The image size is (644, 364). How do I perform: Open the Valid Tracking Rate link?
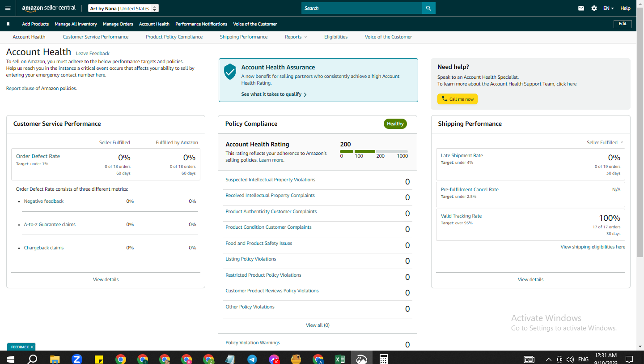pyautogui.click(x=461, y=216)
